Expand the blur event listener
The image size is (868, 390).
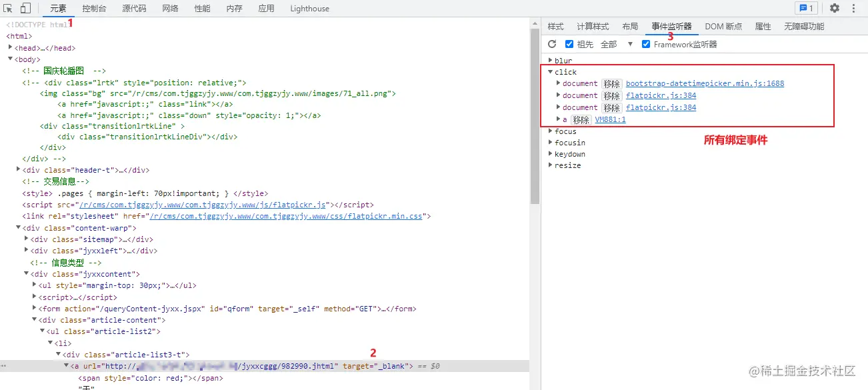tap(551, 61)
